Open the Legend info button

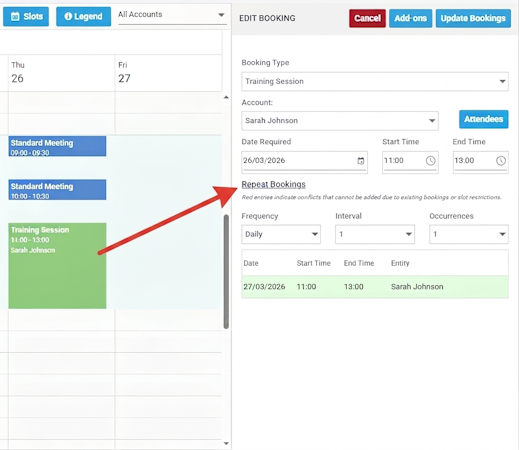[x=83, y=16]
